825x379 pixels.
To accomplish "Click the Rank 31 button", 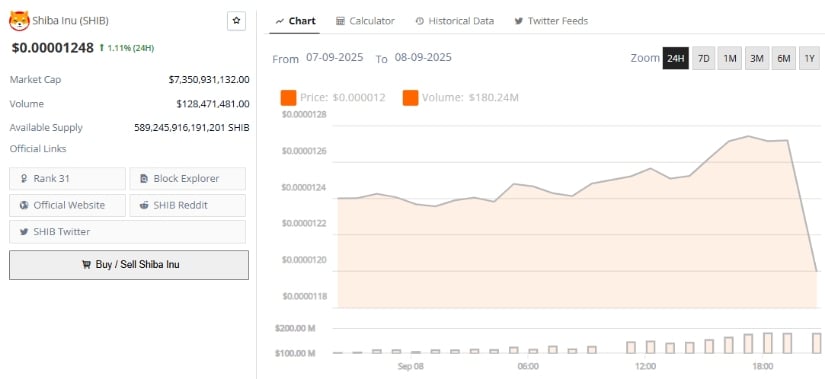I will click(67, 178).
